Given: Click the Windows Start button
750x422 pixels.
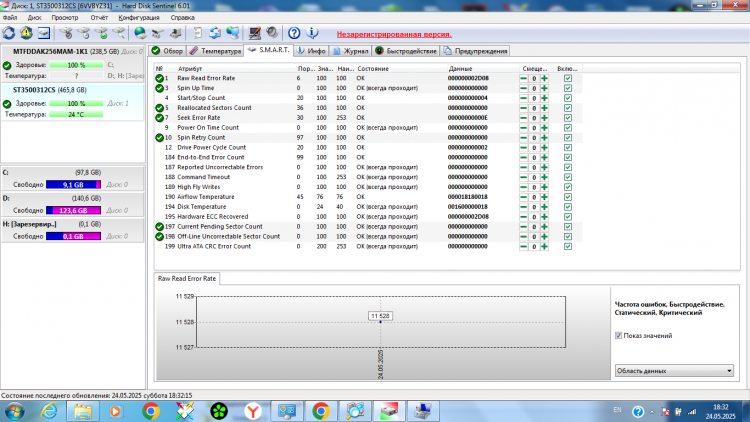Looking at the screenshot, I should [x=14, y=411].
